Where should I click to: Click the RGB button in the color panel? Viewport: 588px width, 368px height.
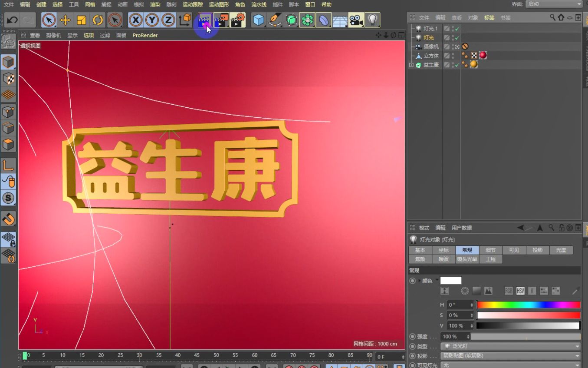[508, 291]
